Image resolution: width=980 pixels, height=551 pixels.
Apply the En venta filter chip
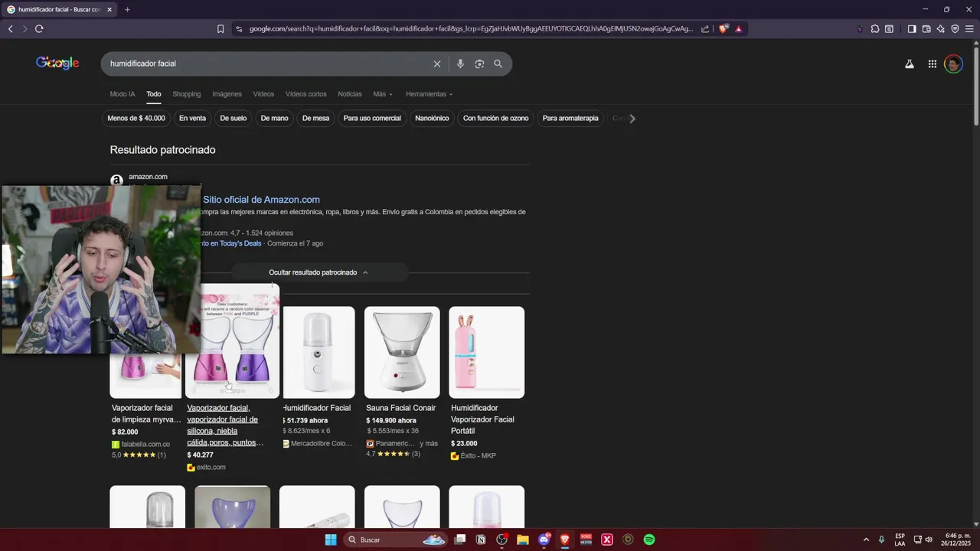pyautogui.click(x=192, y=119)
